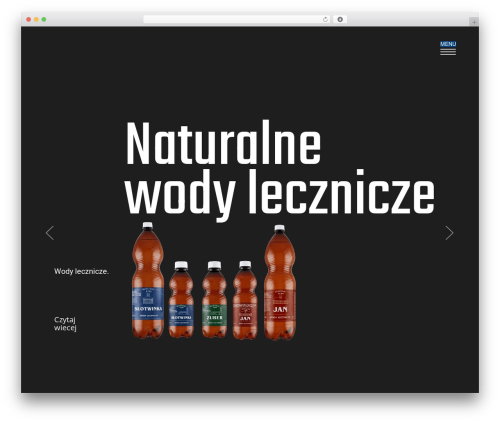Minimize the window with yellow button
Image resolution: width=500 pixels, height=423 pixels.
click(x=36, y=20)
